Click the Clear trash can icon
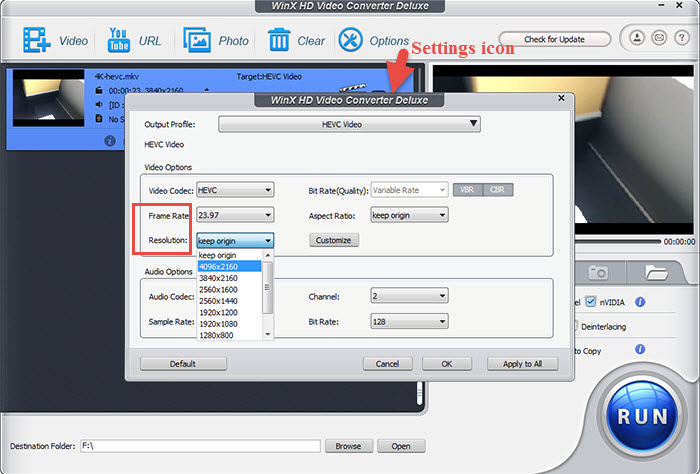 click(278, 41)
